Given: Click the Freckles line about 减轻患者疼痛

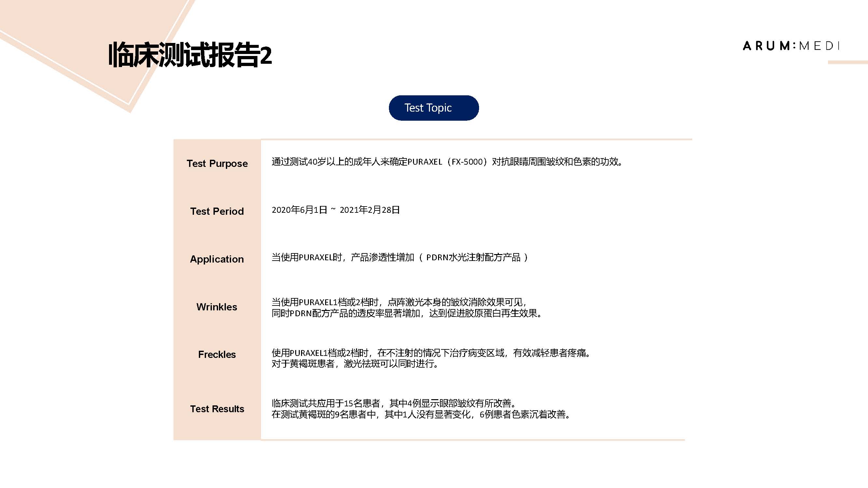Looking at the screenshot, I should tap(431, 353).
